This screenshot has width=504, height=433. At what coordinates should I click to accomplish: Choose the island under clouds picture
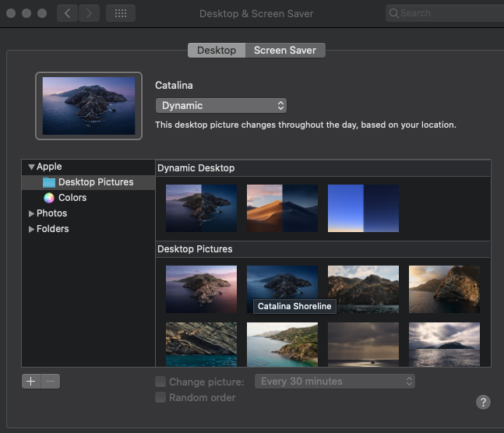pos(444,344)
